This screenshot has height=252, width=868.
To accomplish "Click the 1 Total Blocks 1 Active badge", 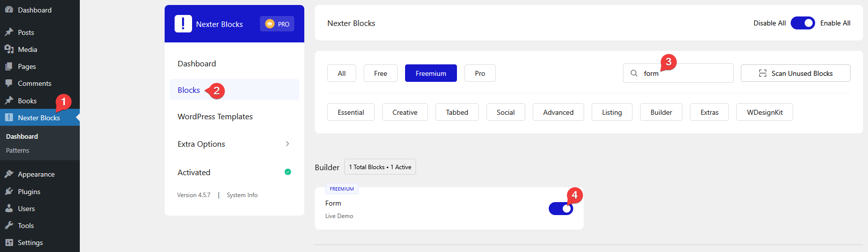I will coord(380,167).
